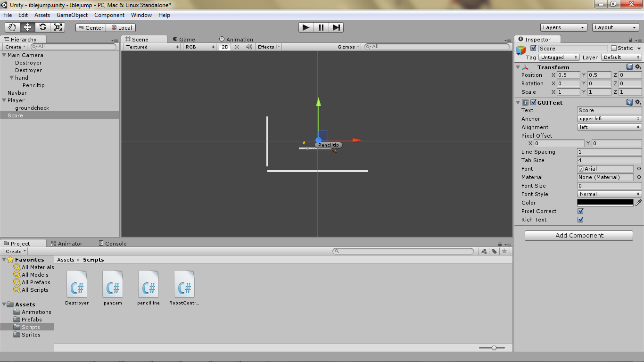Toggle 2D scene view mode

click(x=225, y=47)
